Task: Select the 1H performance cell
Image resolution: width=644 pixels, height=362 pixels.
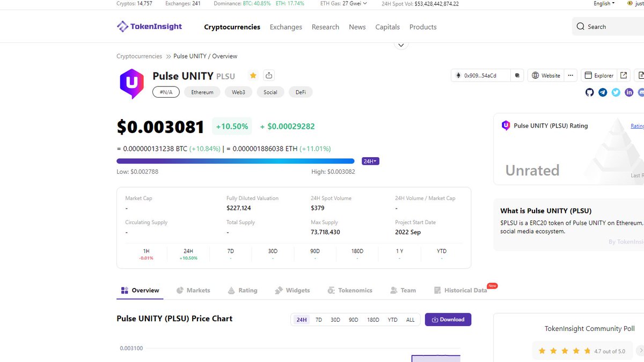Action: click(147, 254)
